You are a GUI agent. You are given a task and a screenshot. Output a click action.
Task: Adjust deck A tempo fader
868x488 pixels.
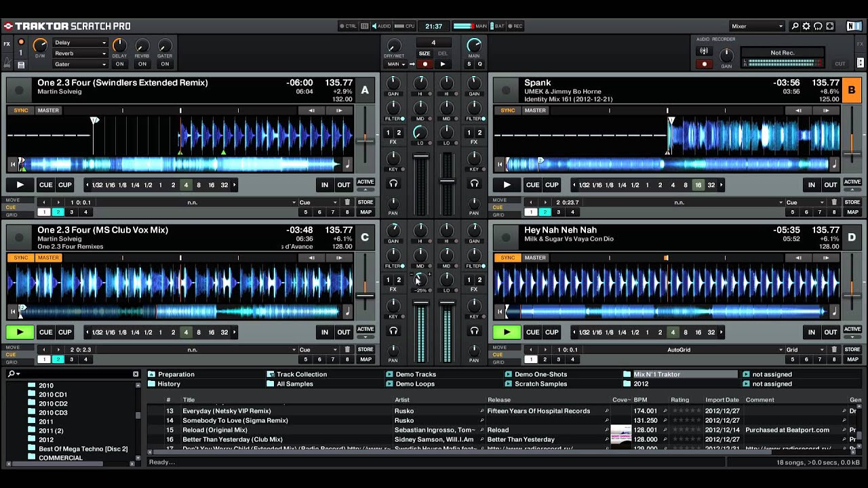365,140
